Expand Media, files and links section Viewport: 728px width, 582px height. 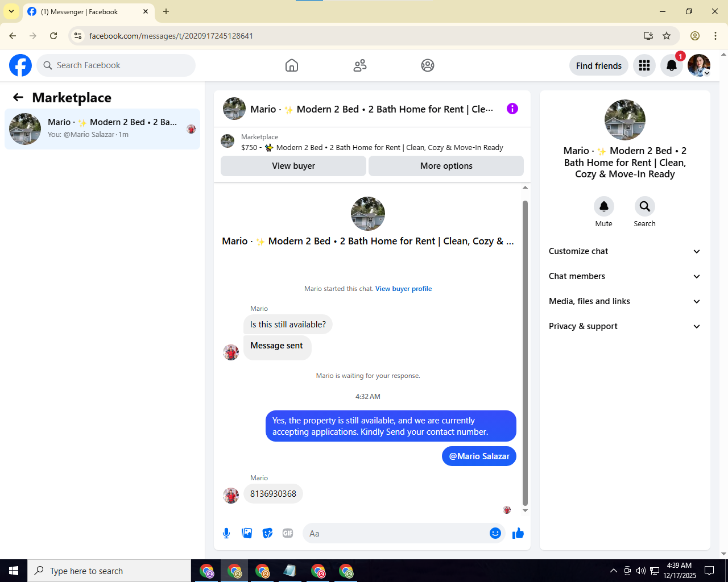(624, 301)
